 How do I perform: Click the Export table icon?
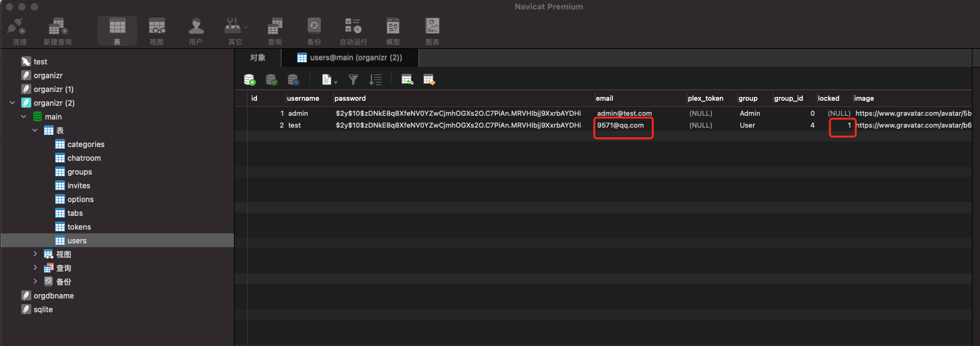(x=429, y=79)
